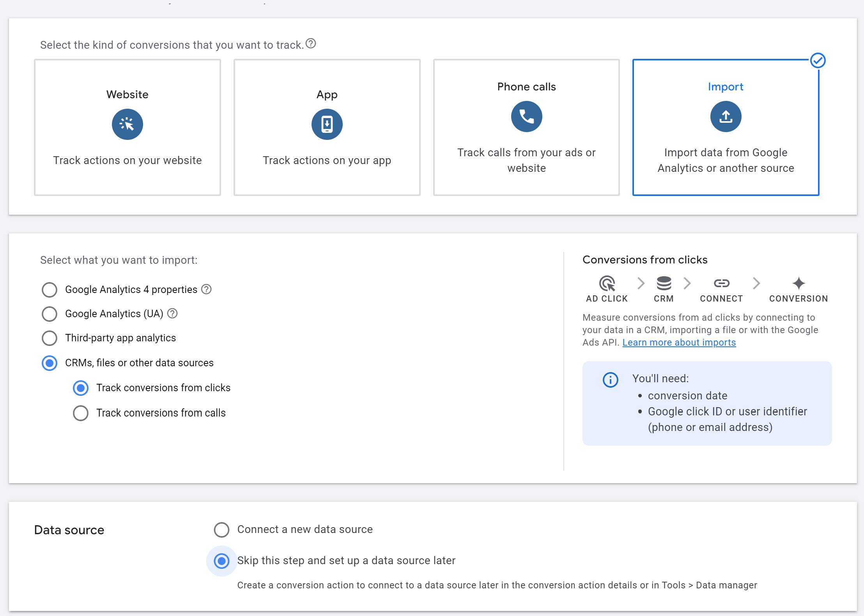864x616 pixels.
Task: Open Learn more about imports link
Action: [679, 342]
